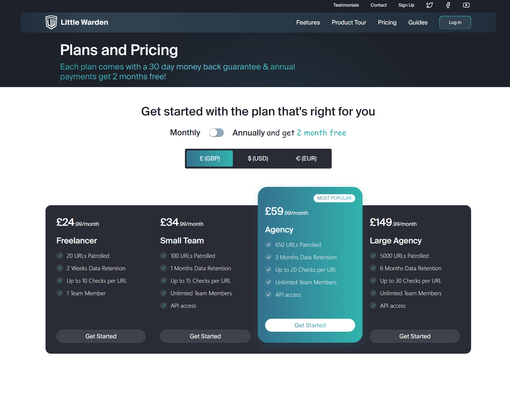Start the Freelancer plan with Get Started
510x420 pixels.
point(101,336)
